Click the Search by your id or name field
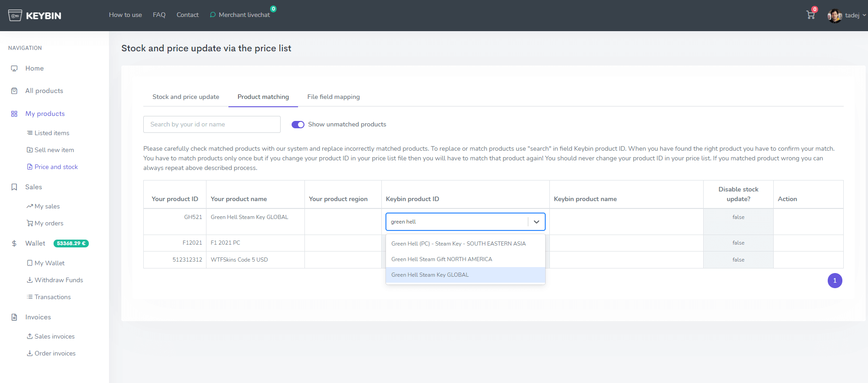This screenshot has height=383, width=868. point(212,124)
